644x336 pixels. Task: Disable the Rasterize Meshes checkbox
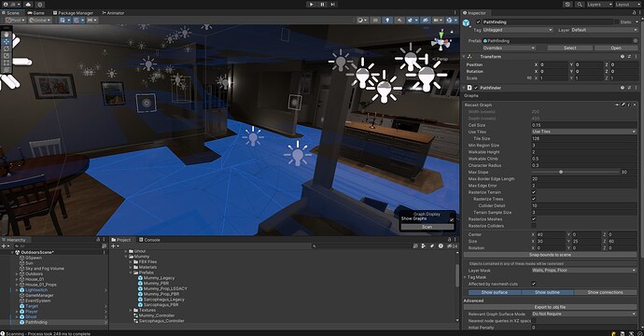point(534,219)
